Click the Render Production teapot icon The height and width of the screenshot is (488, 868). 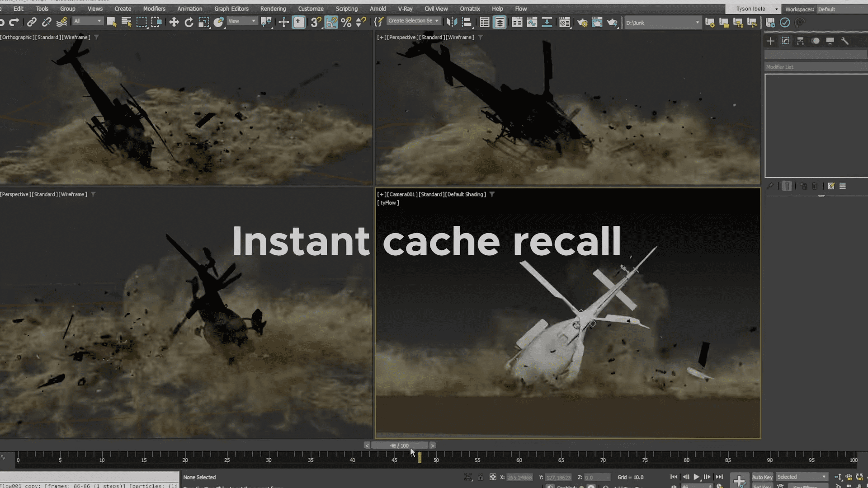point(613,22)
